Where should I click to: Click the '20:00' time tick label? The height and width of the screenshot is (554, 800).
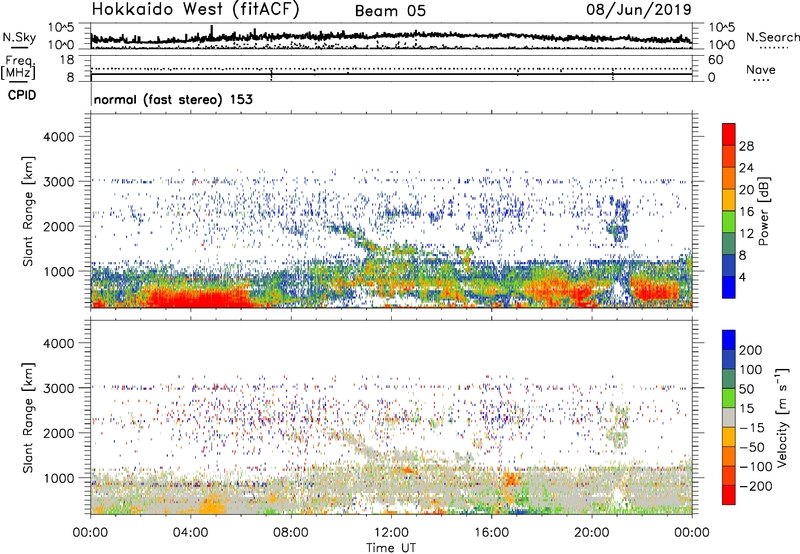click(592, 533)
